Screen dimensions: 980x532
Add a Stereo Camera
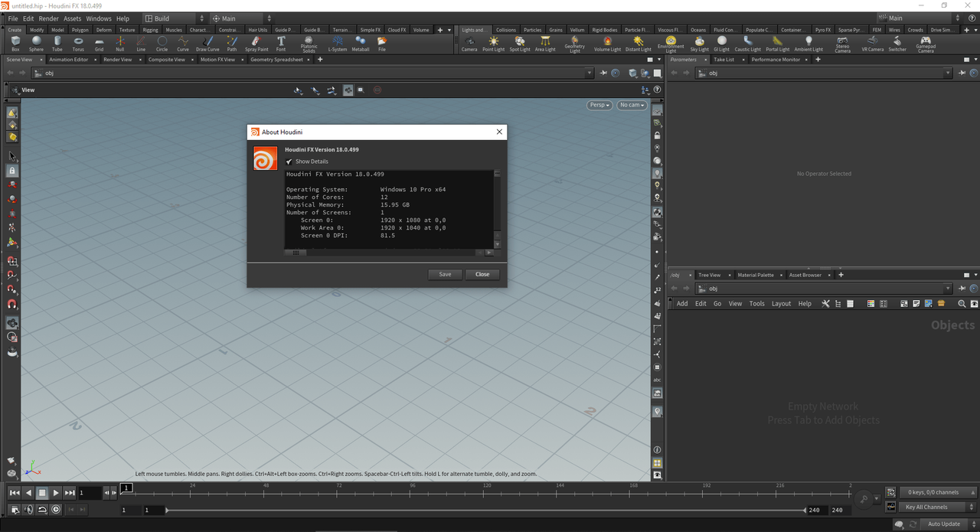[x=842, y=44]
